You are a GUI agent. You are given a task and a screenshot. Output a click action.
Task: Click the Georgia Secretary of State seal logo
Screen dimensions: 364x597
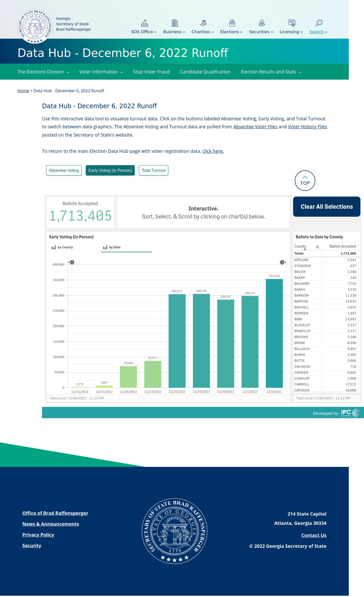pyautogui.click(x=35, y=26)
